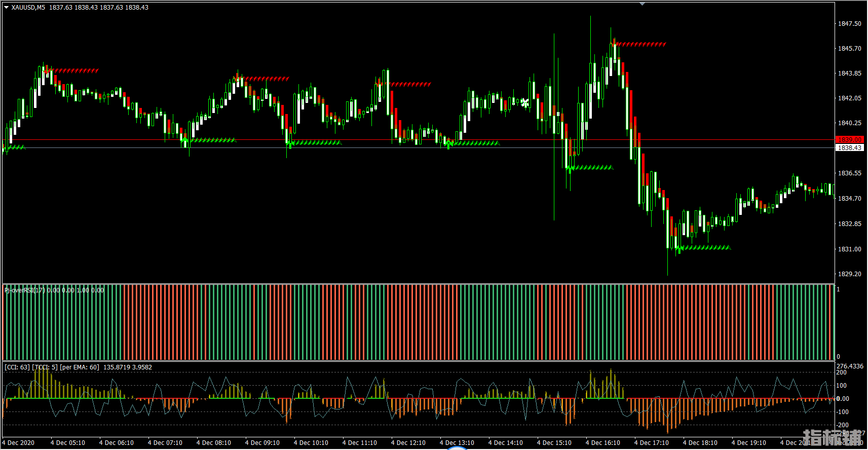Viewport: 868px width, 450px height.
Task: Click the 1842.05 price axis value
Action: (x=849, y=98)
